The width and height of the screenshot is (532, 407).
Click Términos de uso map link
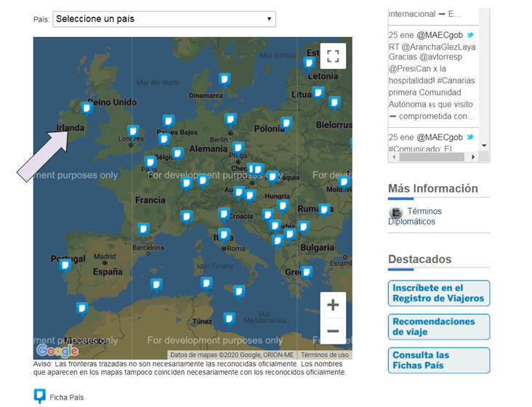[324, 355]
